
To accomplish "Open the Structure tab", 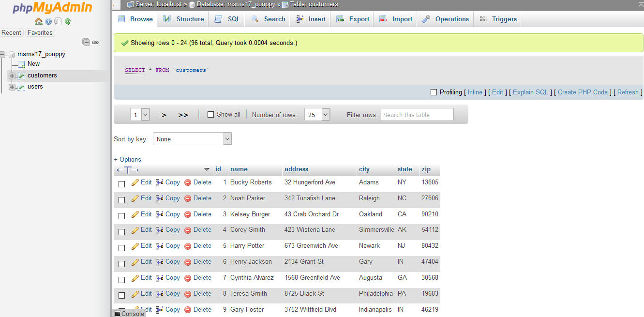I will [183, 19].
